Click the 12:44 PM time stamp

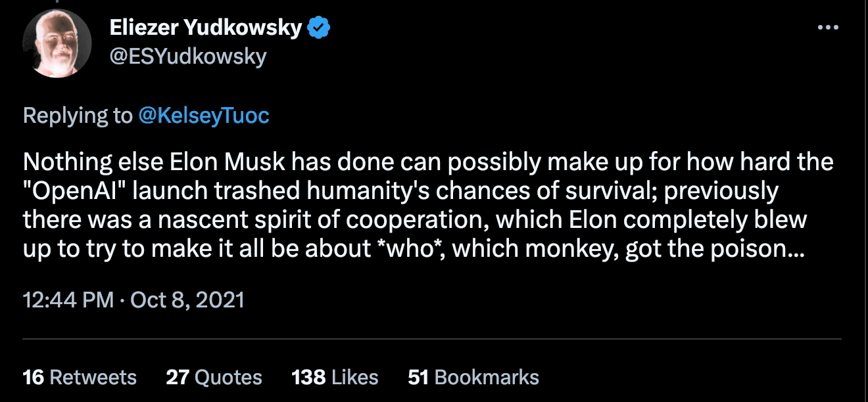point(68,300)
